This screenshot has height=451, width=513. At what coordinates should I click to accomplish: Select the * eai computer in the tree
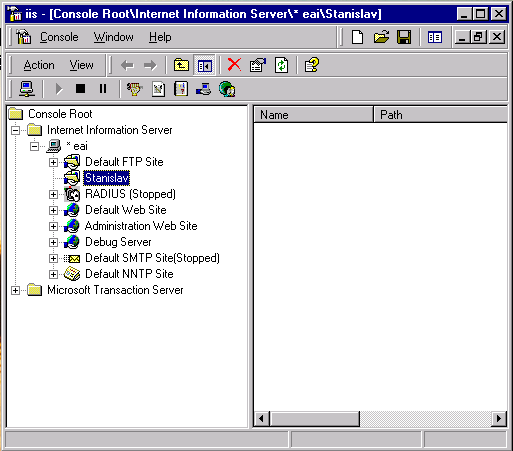(77, 146)
